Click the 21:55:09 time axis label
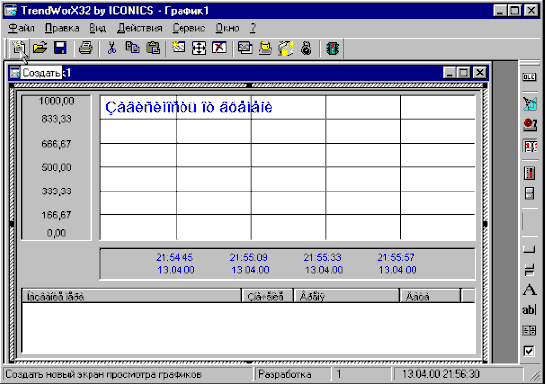The height and width of the screenshot is (386, 546). 248,258
